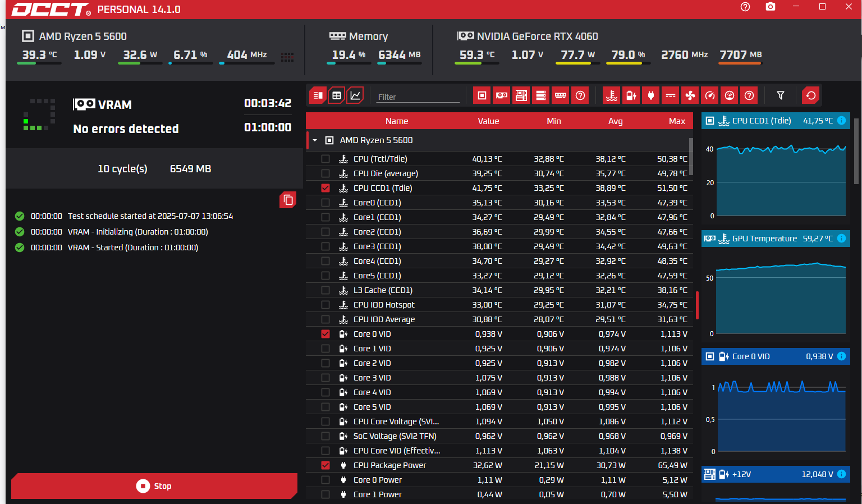Image resolution: width=862 pixels, height=504 pixels.
Task: Toggle GPU sensor filter icon
Action: click(502, 95)
